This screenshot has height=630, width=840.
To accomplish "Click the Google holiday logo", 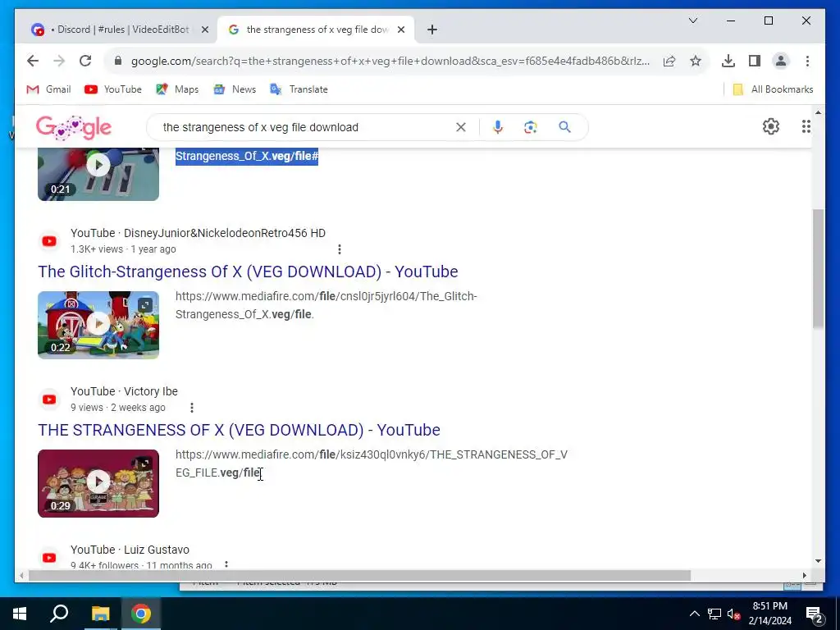I will (74, 127).
